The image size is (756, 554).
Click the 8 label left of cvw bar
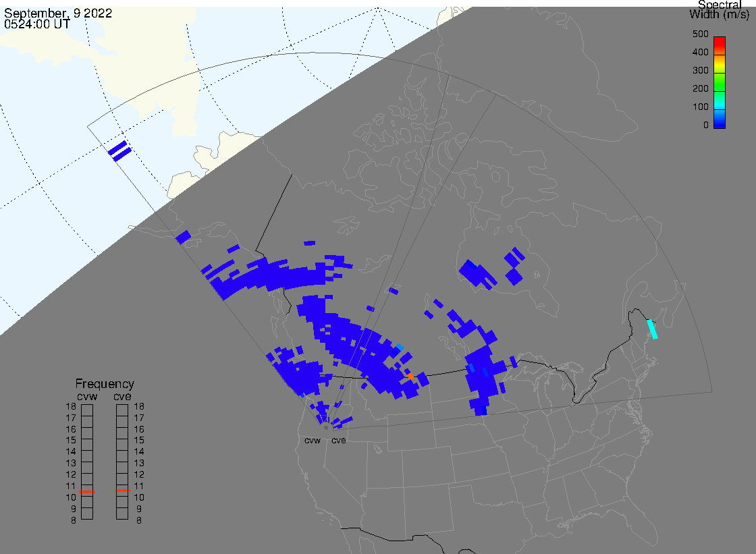(x=74, y=520)
